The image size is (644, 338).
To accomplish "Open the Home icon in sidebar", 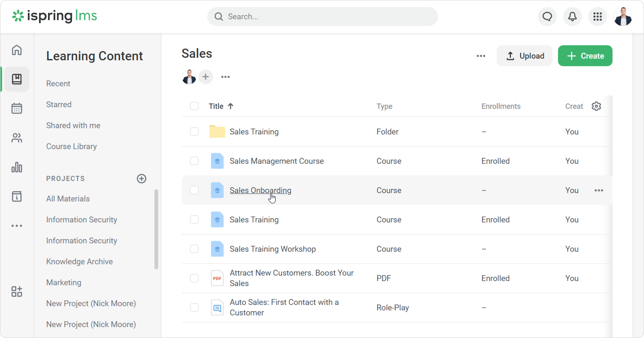I will [17, 50].
